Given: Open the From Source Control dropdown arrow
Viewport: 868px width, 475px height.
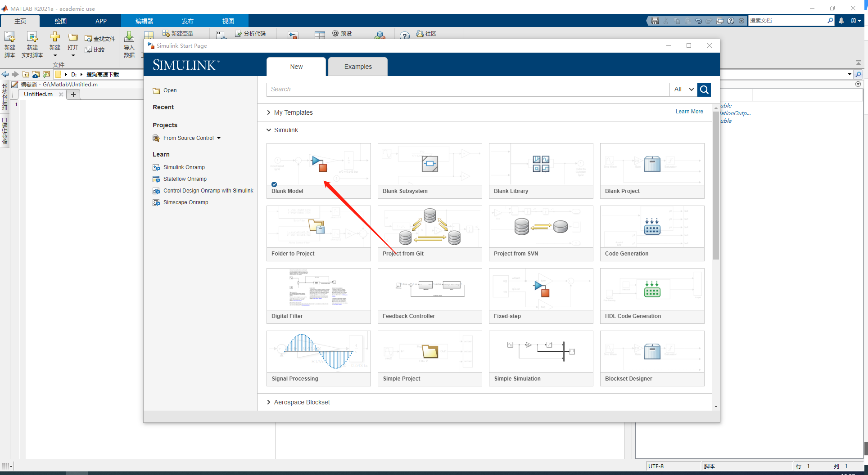Looking at the screenshot, I should [x=219, y=138].
